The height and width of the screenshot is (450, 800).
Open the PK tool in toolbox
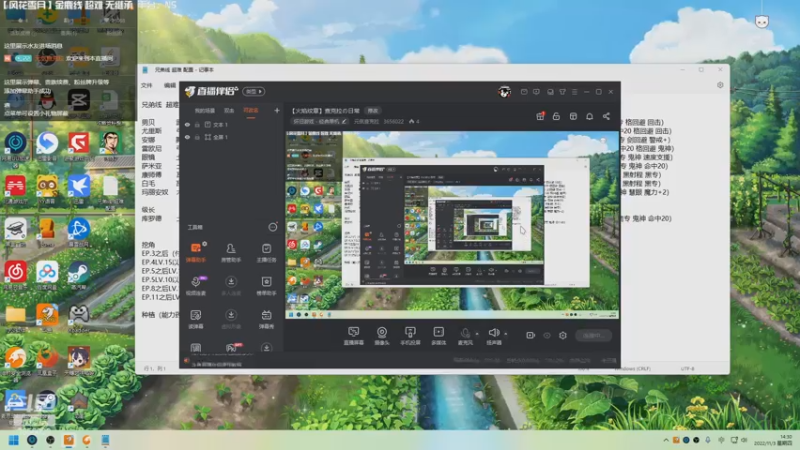click(231, 348)
